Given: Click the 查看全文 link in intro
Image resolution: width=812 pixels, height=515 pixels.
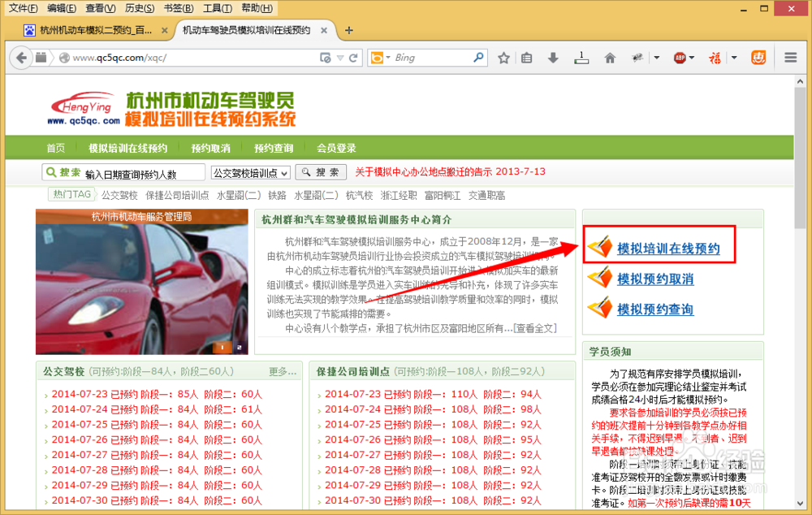Looking at the screenshot, I should click(x=535, y=328).
